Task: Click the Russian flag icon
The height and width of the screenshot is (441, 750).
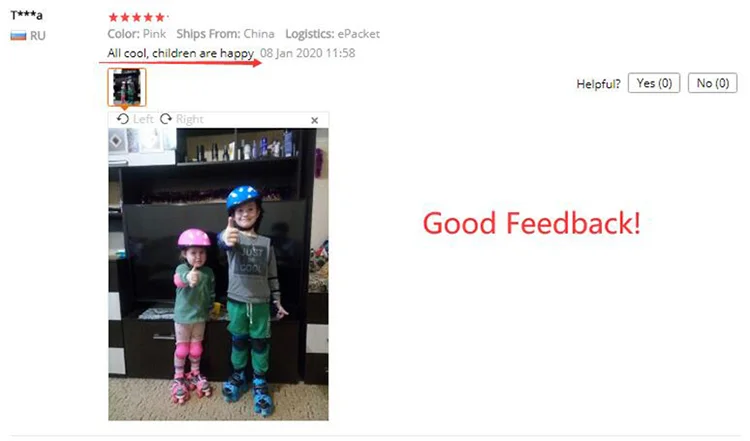Action: [18, 35]
